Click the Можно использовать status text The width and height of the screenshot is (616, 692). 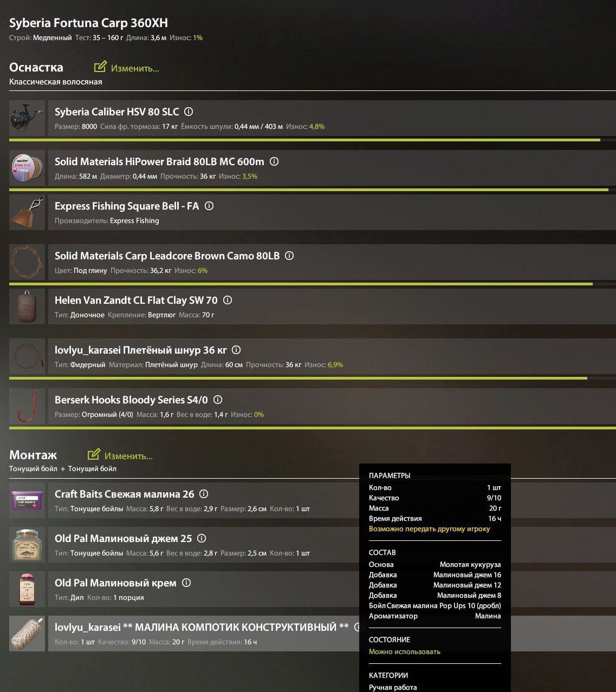click(x=405, y=651)
